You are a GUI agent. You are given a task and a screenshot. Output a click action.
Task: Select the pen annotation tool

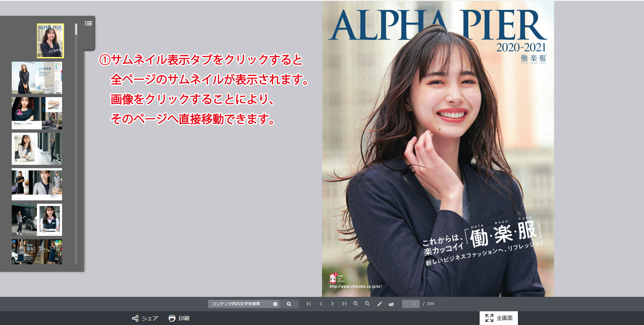click(x=379, y=304)
